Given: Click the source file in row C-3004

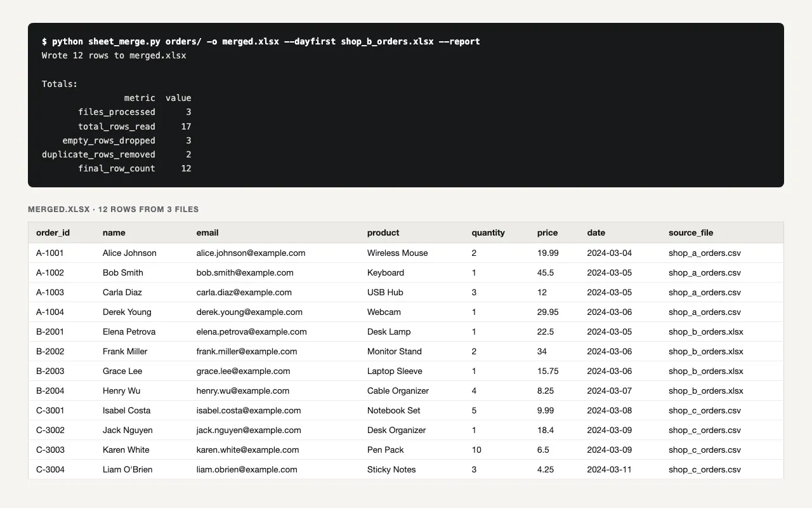Looking at the screenshot, I should click(705, 469).
